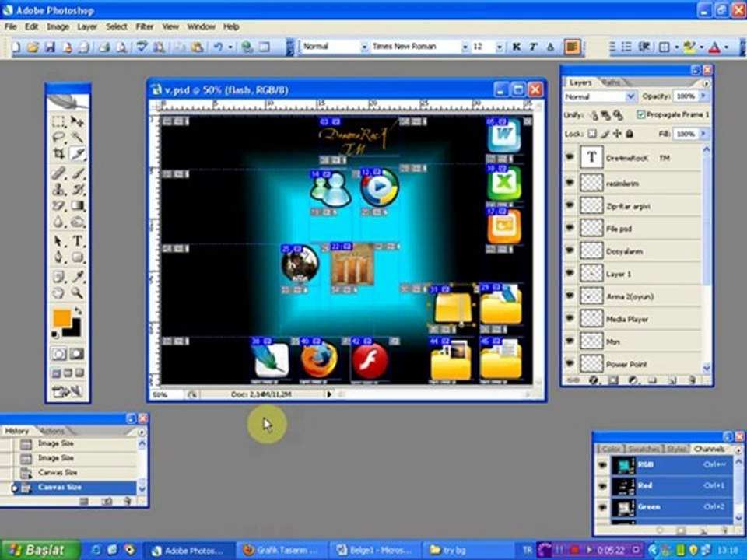Hide the Media Player layer

(x=570, y=319)
